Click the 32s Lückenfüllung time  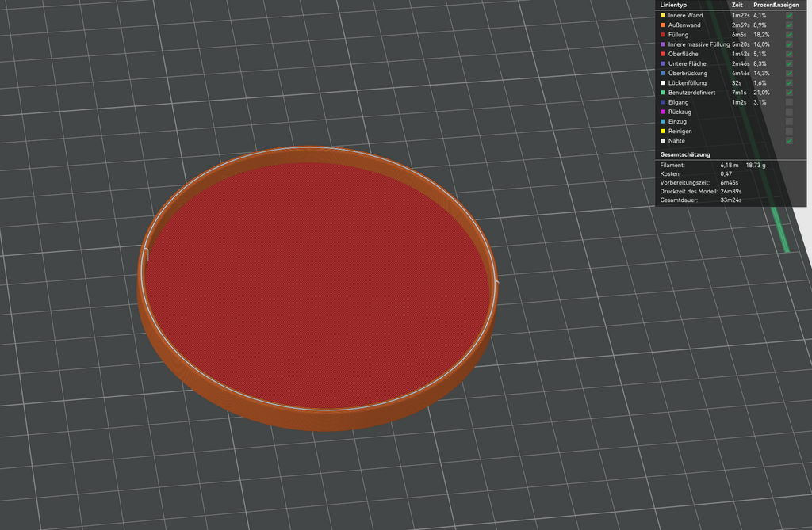click(x=737, y=83)
